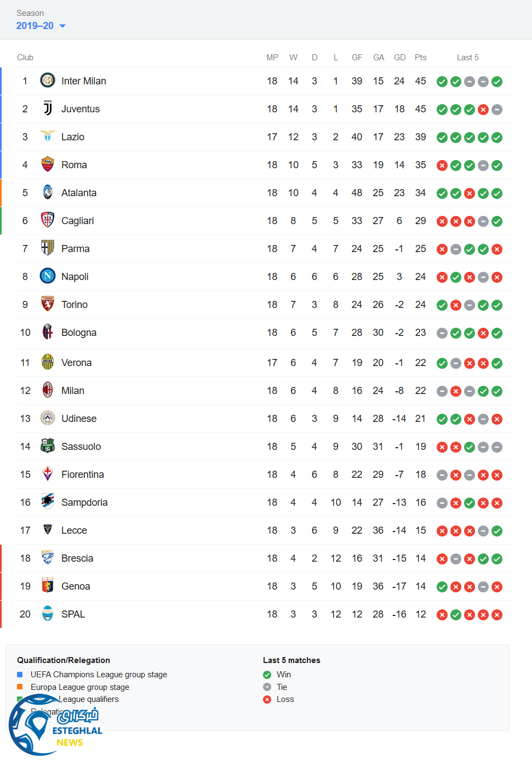Viewport: 532px width, 771px height.
Task: Open the Lazio team link
Action: pyautogui.click(x=73, y=137)
